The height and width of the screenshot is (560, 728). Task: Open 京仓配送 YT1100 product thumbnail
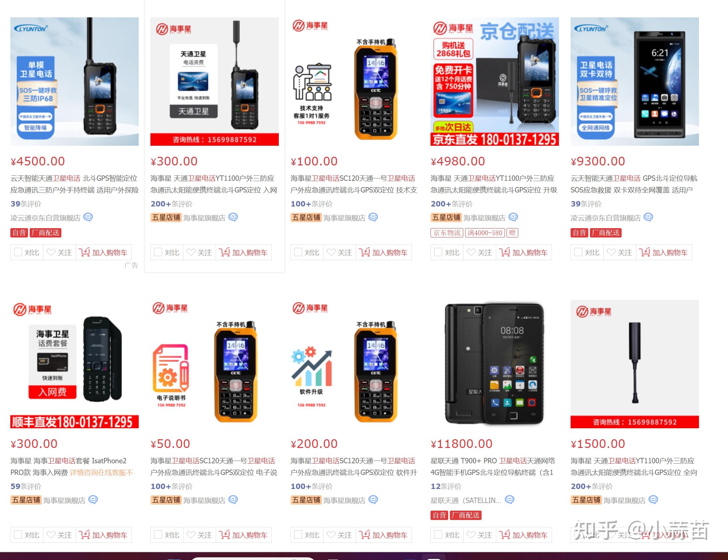(495, 81)
